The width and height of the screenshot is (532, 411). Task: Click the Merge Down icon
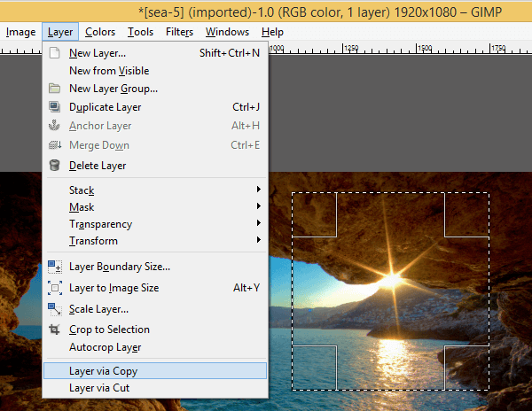[55, 145]
